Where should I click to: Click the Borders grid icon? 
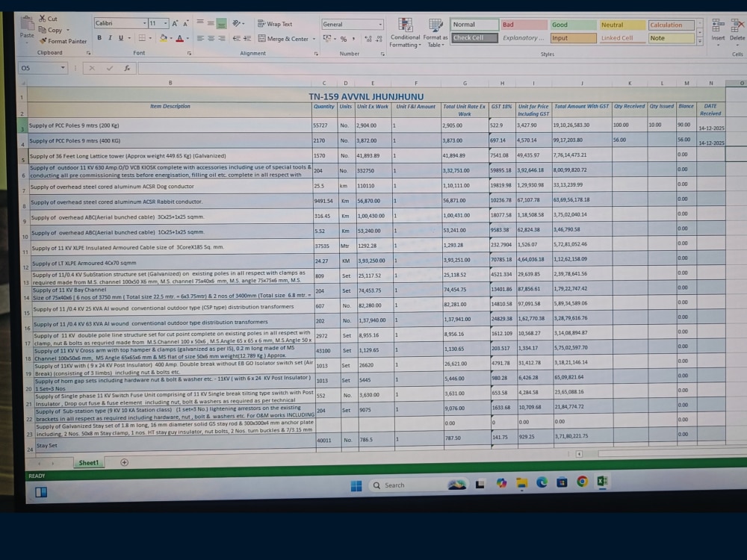(142, 37)
